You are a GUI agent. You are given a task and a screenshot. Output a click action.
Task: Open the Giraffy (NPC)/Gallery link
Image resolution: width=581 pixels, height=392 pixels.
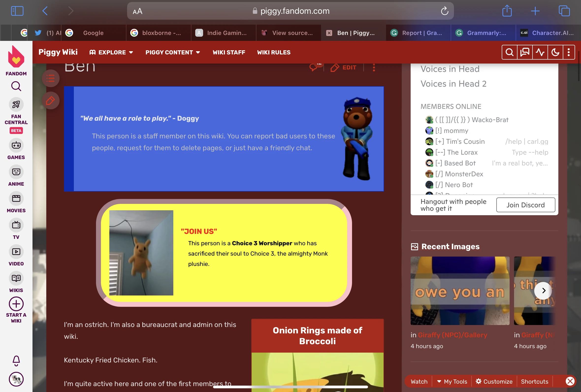pyautogui.click(x=452, y=335)
